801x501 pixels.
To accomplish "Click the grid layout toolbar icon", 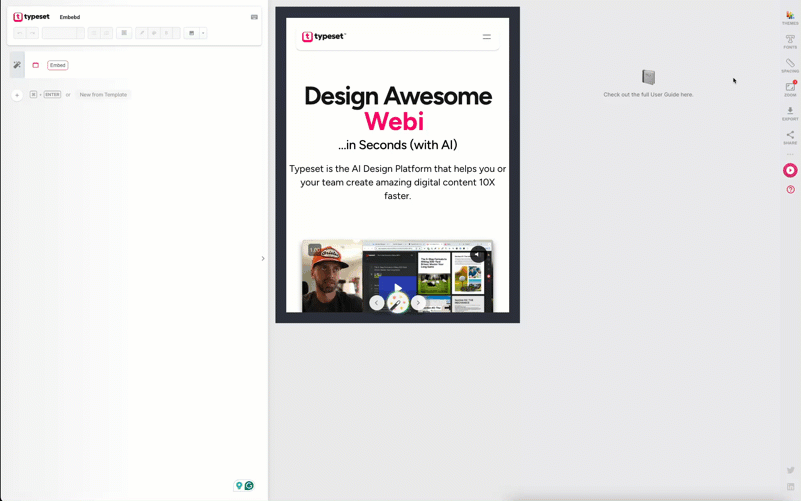I will [124, 33].
